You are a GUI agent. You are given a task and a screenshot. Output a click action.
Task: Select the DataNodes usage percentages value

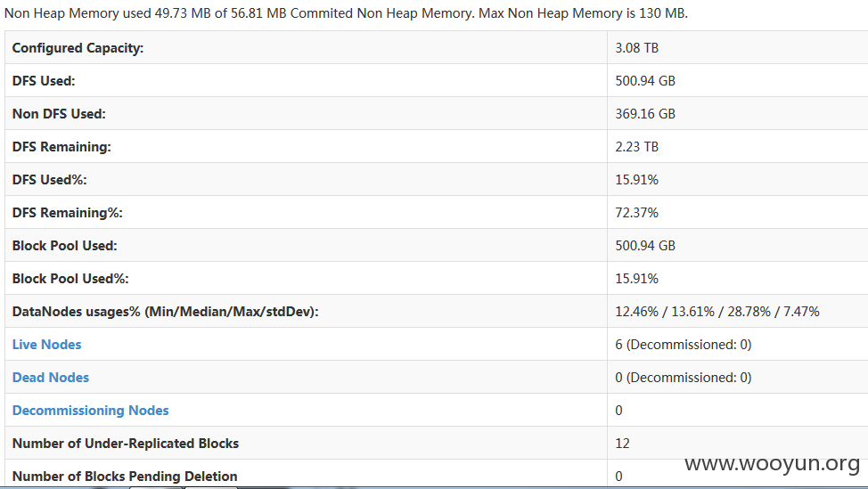(x=717, y=312)
